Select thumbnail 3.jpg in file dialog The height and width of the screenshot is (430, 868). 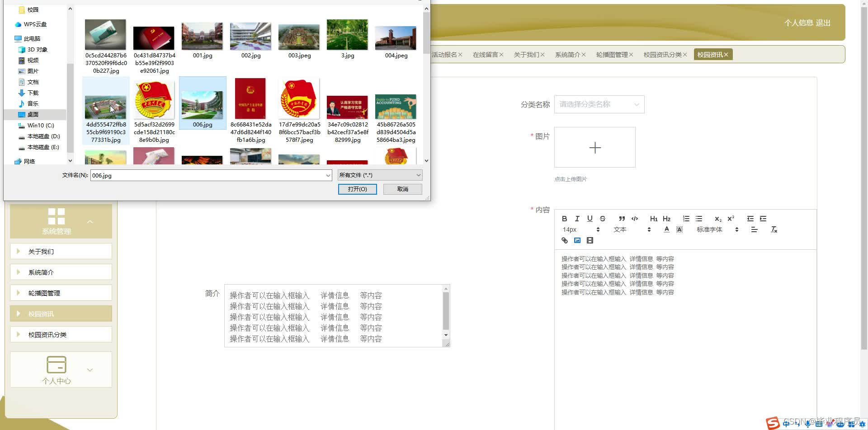click(347, 40)
